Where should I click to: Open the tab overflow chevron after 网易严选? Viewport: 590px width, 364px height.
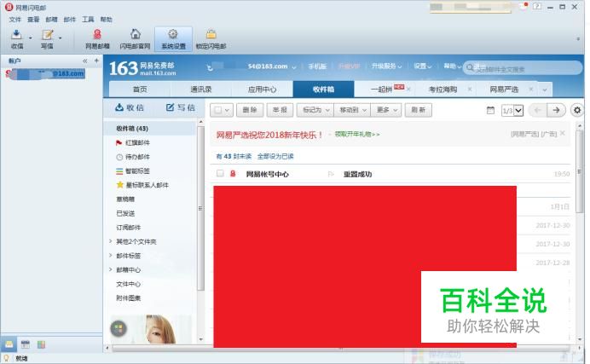[x=545, y=90]
